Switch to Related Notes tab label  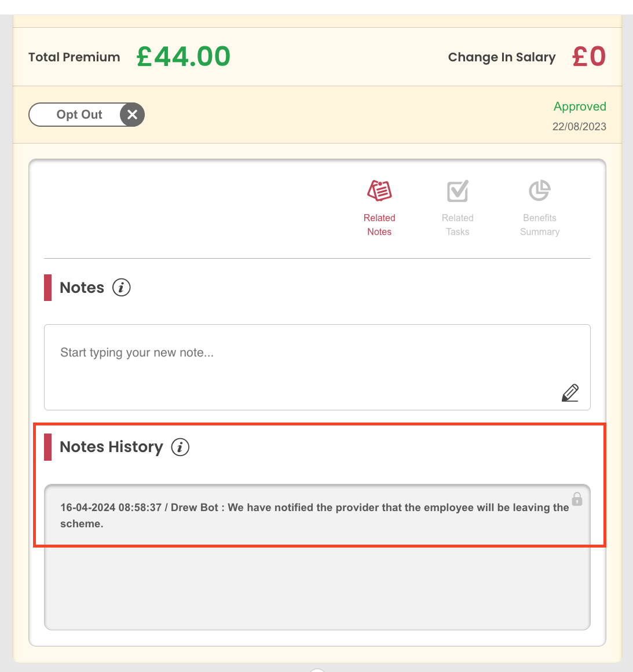click(x=379, y=225)
